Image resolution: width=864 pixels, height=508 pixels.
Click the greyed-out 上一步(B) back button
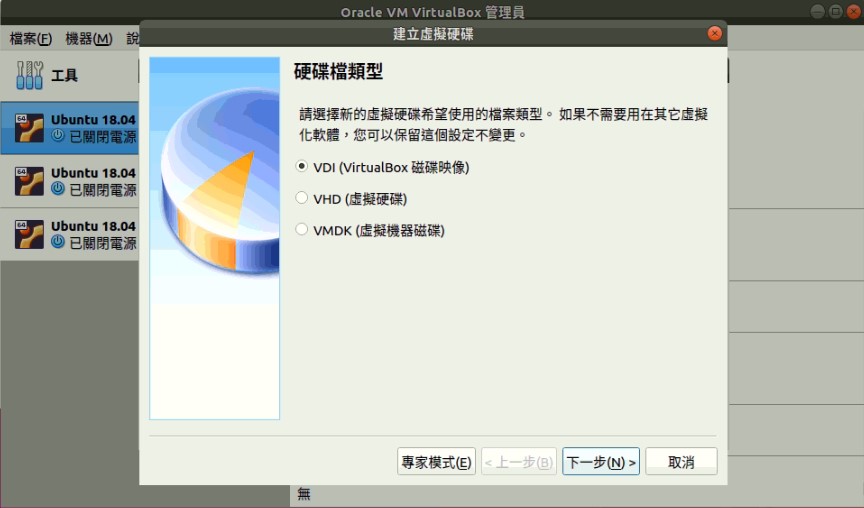tap(518, 462)
